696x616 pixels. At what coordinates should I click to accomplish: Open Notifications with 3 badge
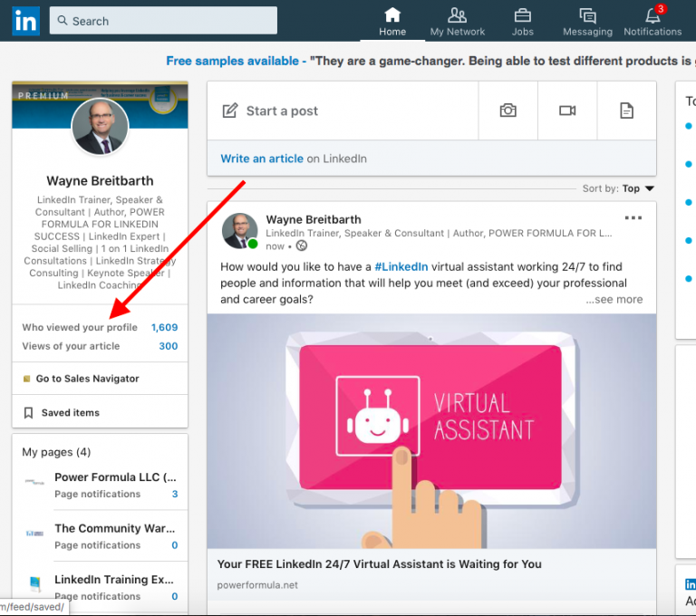(652, 22)
